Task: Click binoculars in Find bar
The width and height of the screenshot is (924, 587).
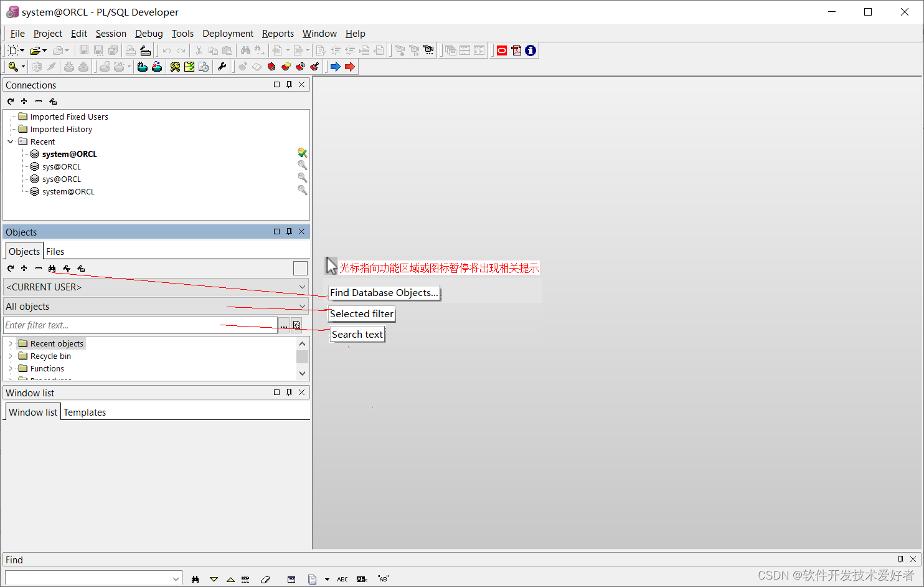Action: [x=196, y=579]
